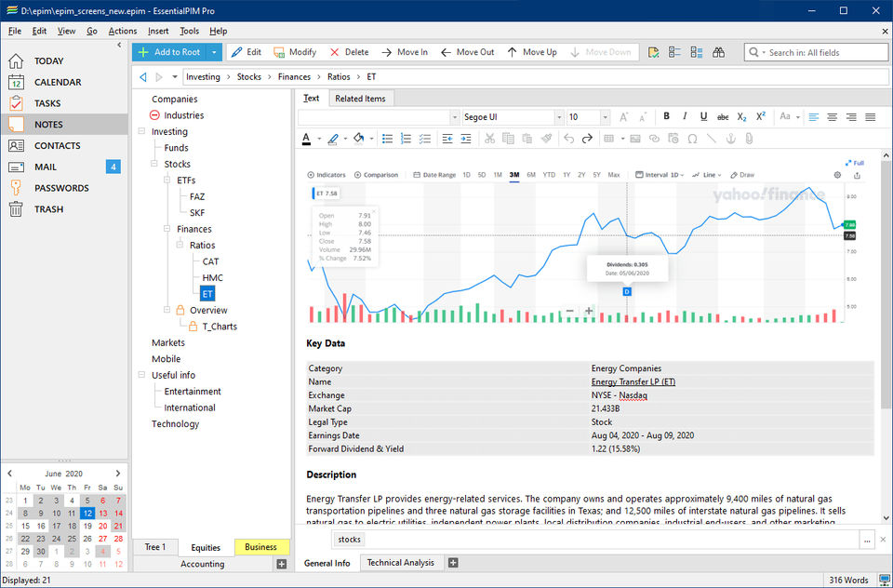
Task: Switch to the Technical Analysis tab
Action: click(x=400, y=563)
